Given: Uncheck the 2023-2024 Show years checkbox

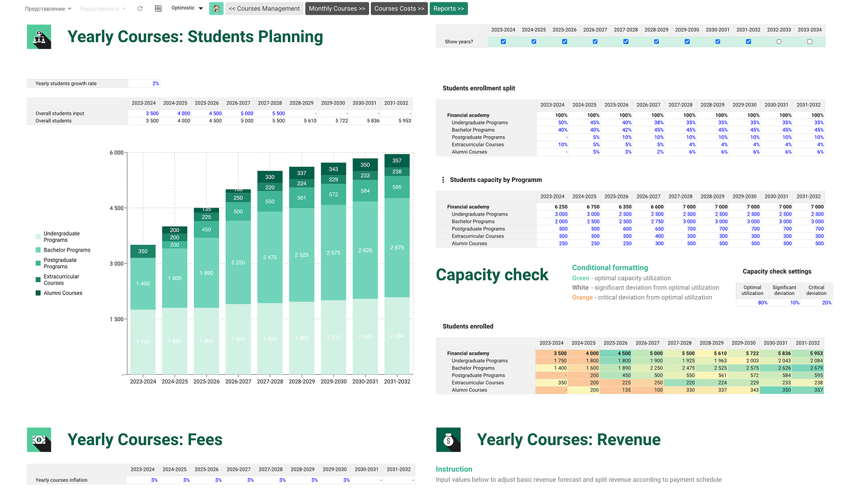Looking at the screenshot, I should point(503,42).
